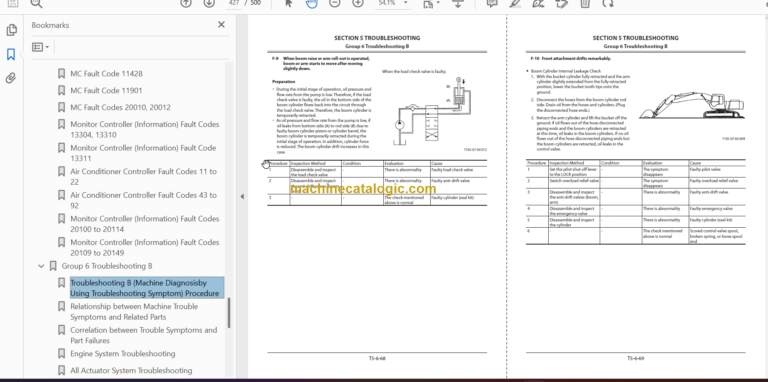The height and width of the screenshot is (382, 768).
Task: Select the Group 6 Troubleshooting B bookmark
Action: tap(107, 266)
